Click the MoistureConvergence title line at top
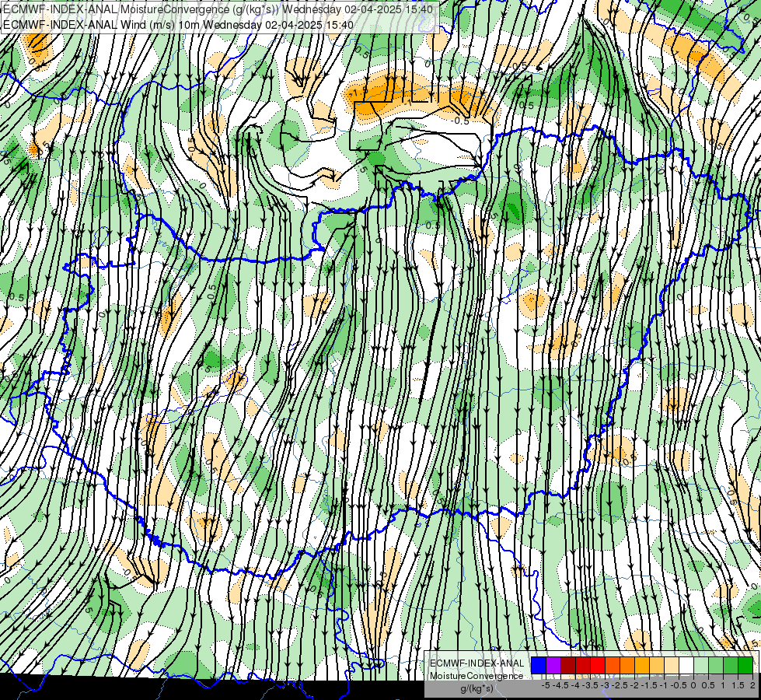The width and height of the screenshot is (761, 700). 218,9
